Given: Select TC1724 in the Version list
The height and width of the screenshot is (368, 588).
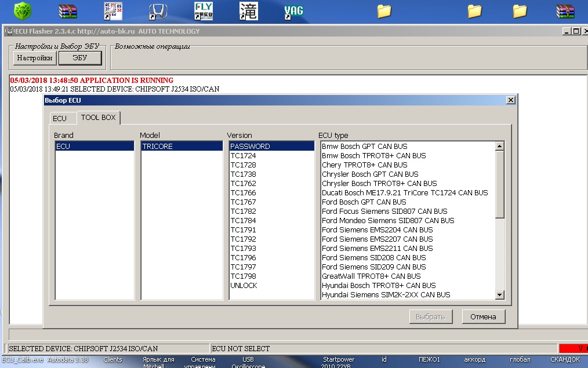Looking at the screenshot, I should coord(272,155).
